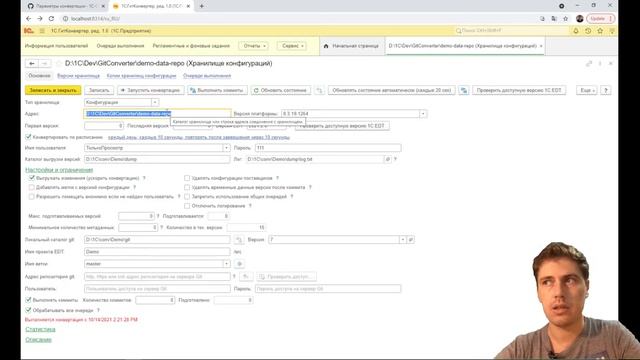Close the repository tab in 1C tab bar

click(541, 46)
